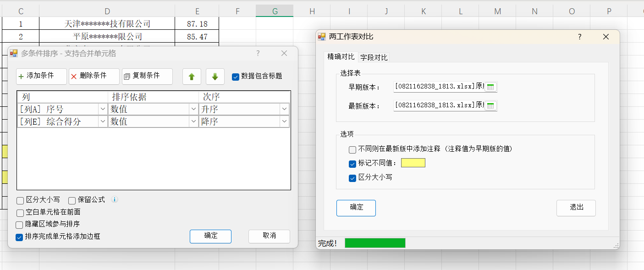
Task: Pick the yellow highlight color swatch
Action: click(413, 163)
